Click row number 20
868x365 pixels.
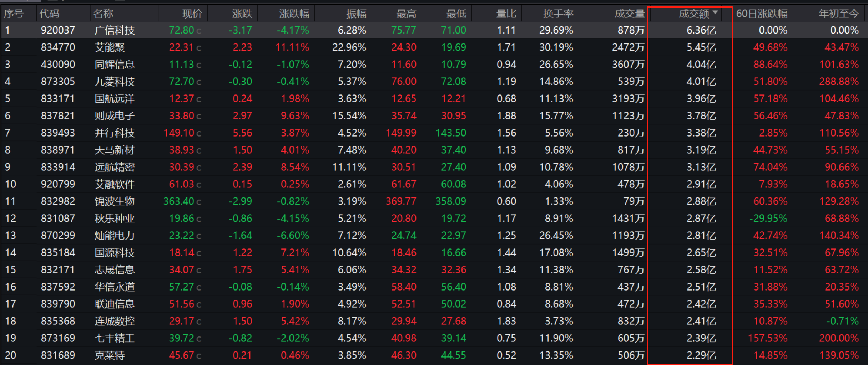point(11,355)
